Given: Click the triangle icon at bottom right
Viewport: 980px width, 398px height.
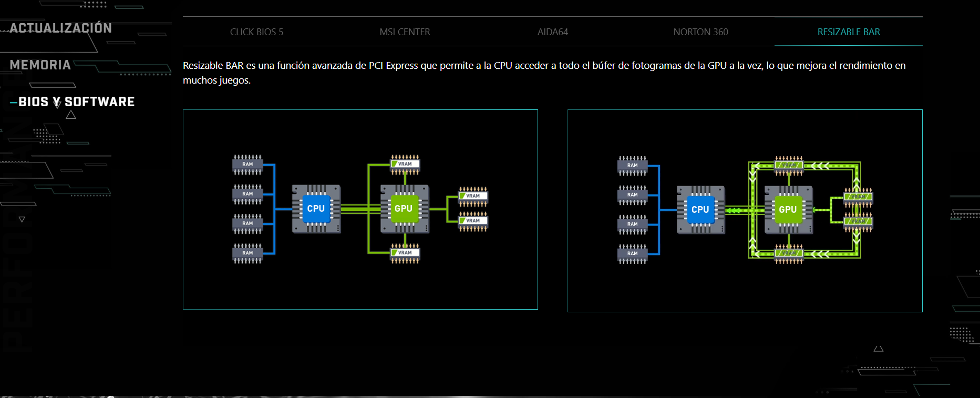Looking at the screenshot, I should [x=879, y=349].
